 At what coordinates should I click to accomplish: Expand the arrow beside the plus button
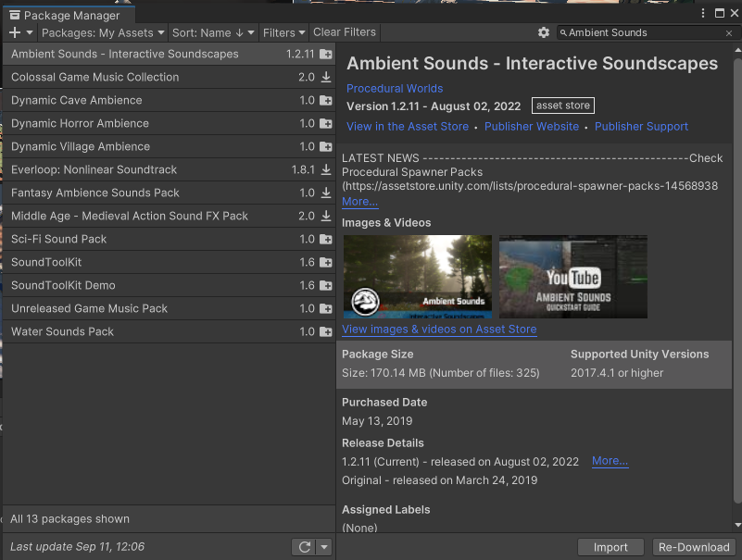click(x=30, y=32)
